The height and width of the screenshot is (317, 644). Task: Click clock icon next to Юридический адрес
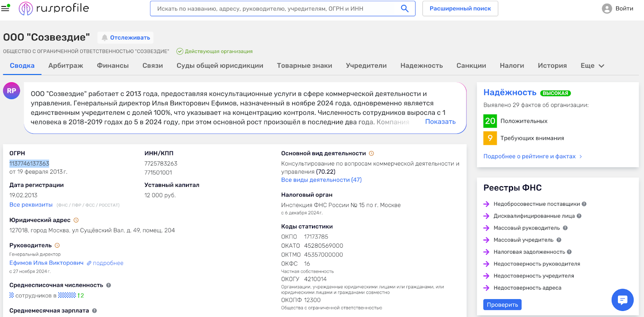point(76,220)
